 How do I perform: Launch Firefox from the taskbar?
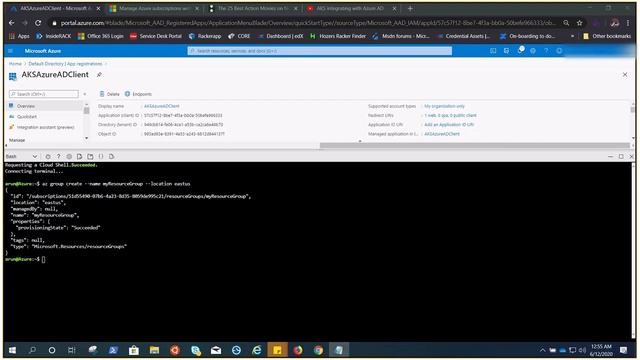pos(298,350)
